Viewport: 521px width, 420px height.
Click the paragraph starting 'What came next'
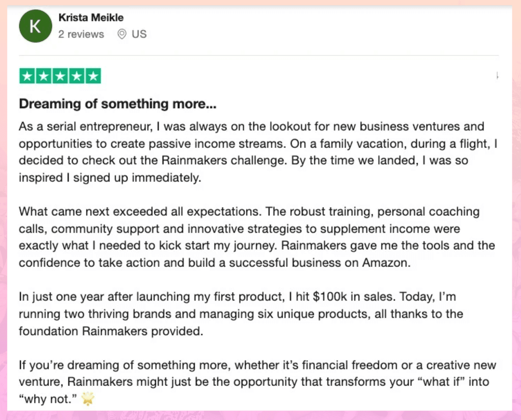tap(257, 237)
